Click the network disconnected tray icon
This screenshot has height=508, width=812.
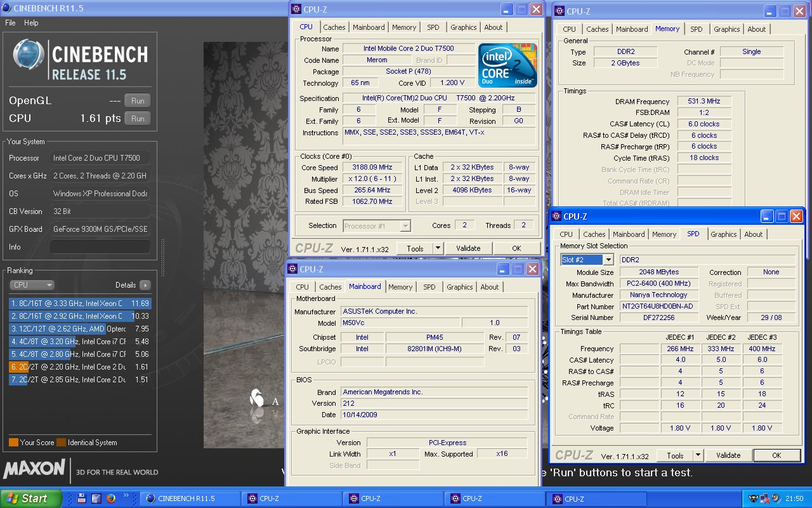[x=766, y=498]
